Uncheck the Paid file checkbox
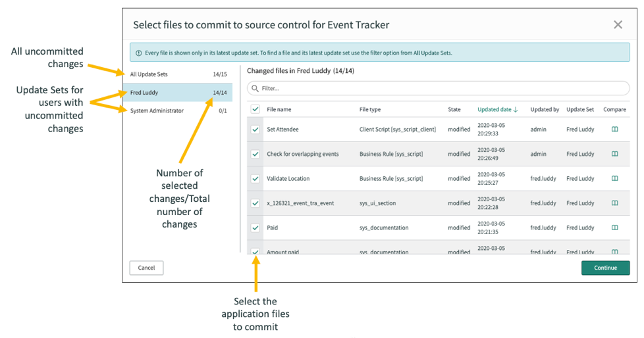This screenshot has width=644, height=338. pyautogui.click(x=255, y=228)
